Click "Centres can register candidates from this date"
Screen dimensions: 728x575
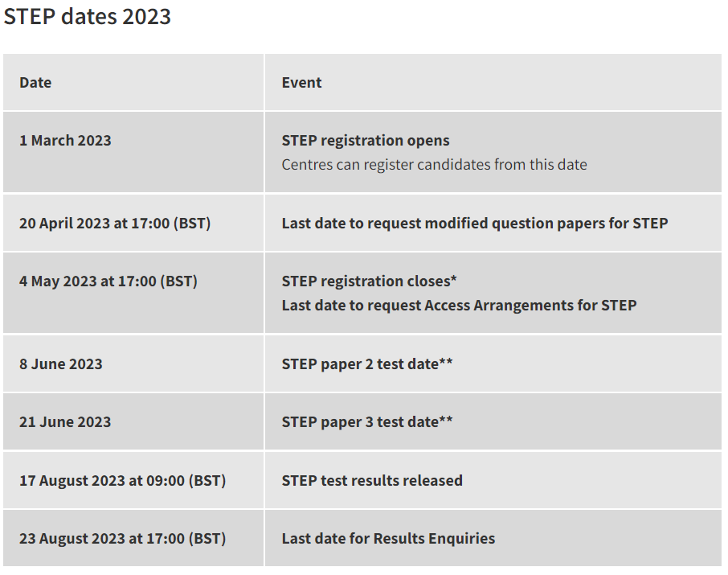pyautogui.click(x=434, y=165)
